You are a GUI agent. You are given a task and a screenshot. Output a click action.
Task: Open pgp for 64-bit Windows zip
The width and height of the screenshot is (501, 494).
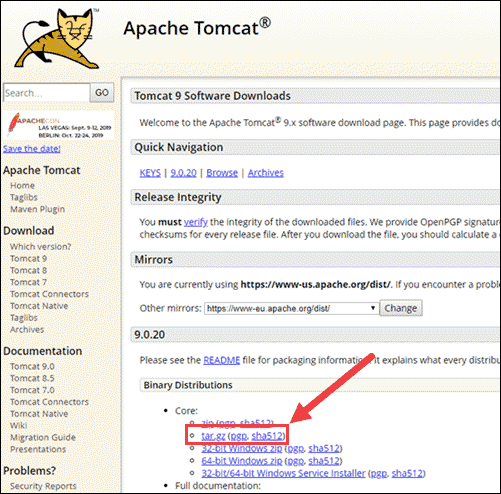coord(296,461)
